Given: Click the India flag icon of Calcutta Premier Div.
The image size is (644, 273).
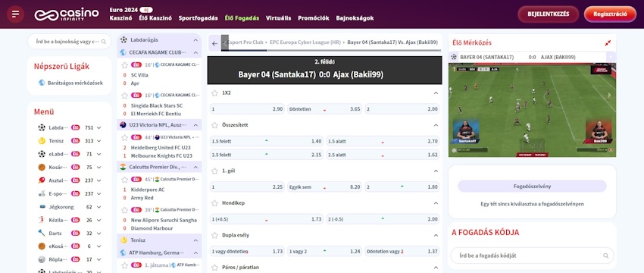Looking at the screenshot, I should (x=123, y=167).
